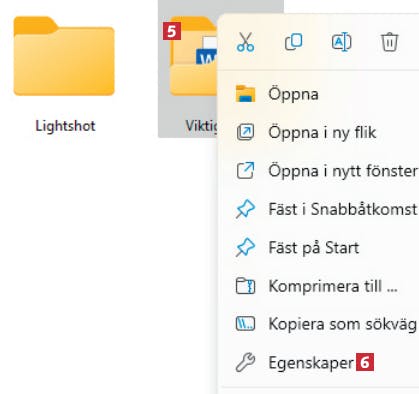The height and width of the screenshot is (394, 419).
Task: Click the trash can Delete icon
Action: point(389,42)
